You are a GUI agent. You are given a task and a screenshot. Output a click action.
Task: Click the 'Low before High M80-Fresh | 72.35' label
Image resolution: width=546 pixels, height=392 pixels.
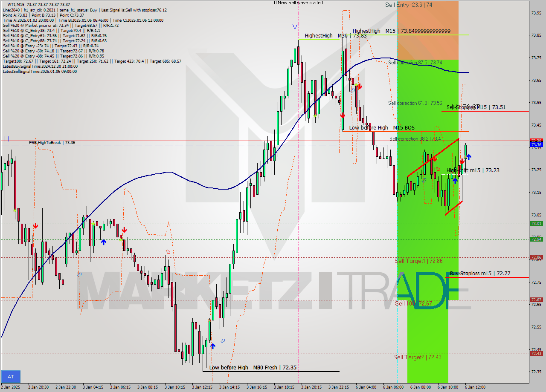253,367
